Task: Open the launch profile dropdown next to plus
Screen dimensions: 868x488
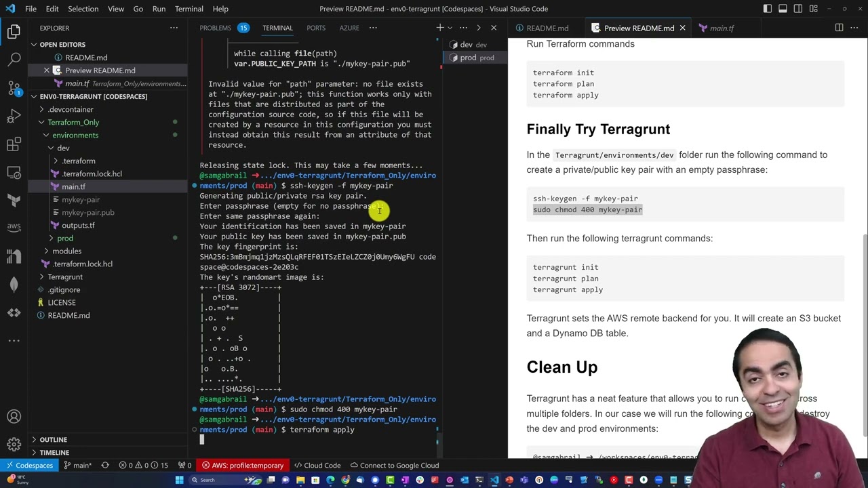Action: (x=450, y=28)
